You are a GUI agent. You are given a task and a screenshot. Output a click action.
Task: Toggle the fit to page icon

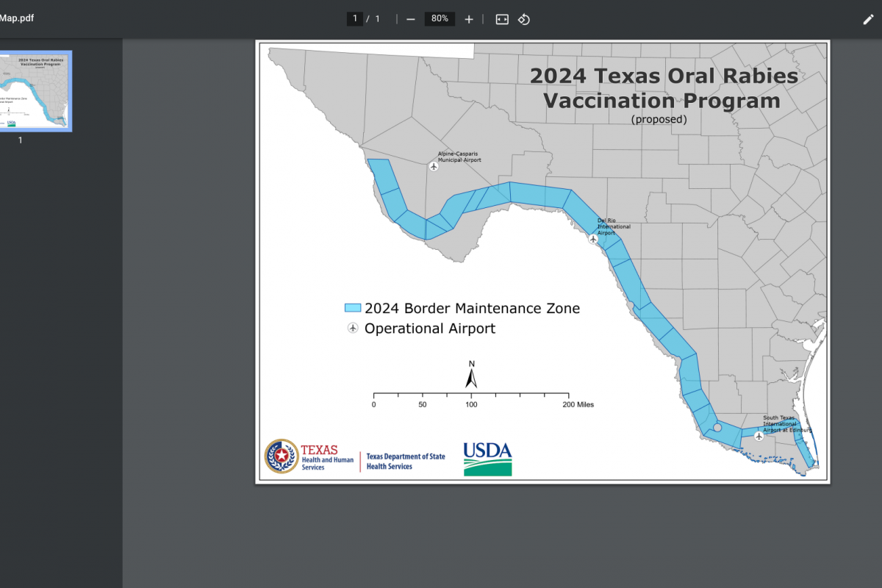click(502, 19)
